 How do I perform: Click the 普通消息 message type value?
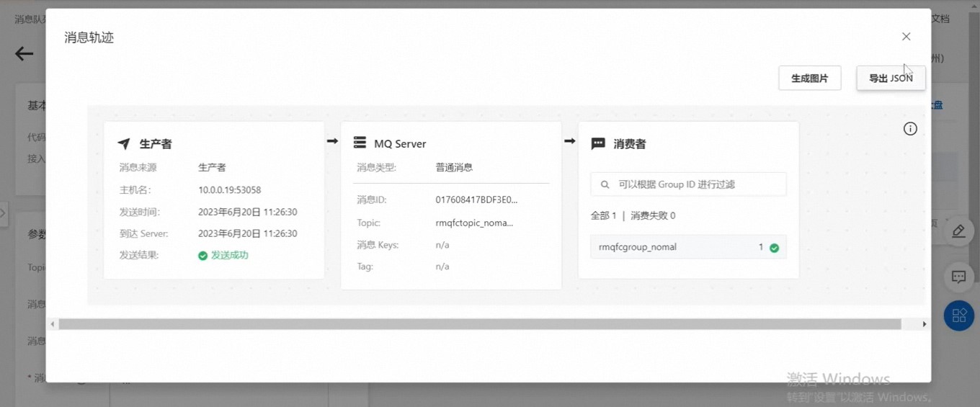(454, 167)
